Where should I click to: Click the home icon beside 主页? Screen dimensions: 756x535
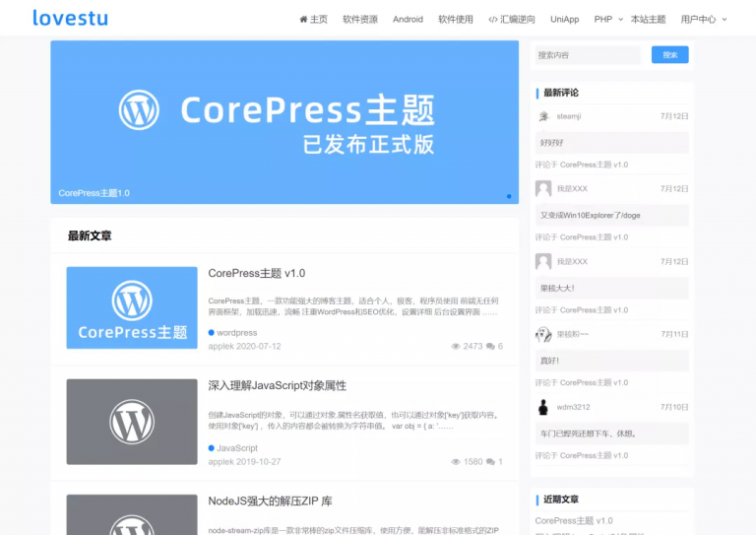[304, 19]
